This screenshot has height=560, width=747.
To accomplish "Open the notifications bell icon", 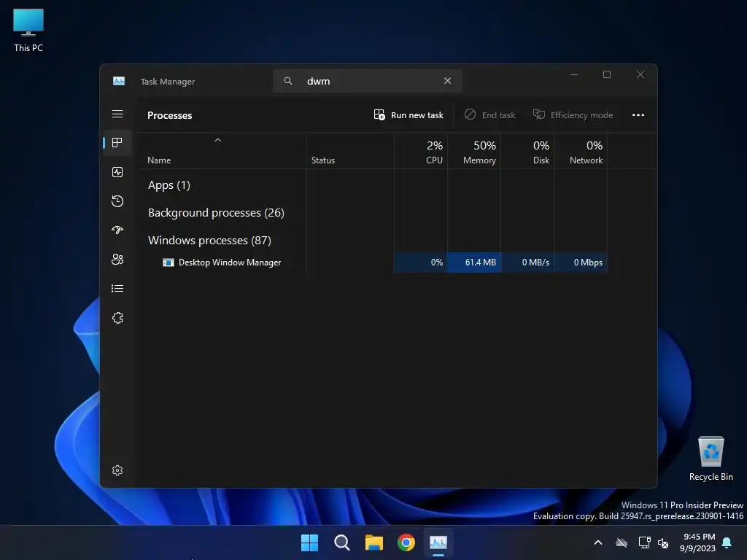I will 727,542.
